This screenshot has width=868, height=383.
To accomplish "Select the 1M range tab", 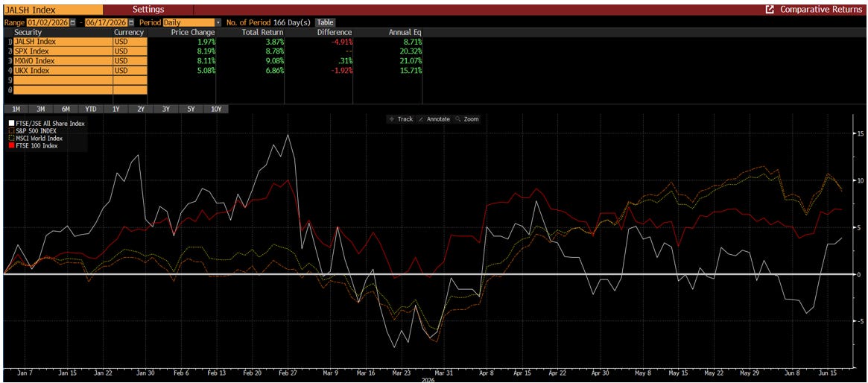I will [16, 109].
